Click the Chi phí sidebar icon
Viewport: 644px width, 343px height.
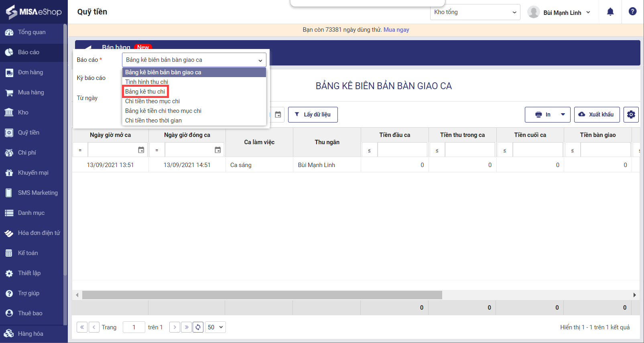tap(9, 153)
